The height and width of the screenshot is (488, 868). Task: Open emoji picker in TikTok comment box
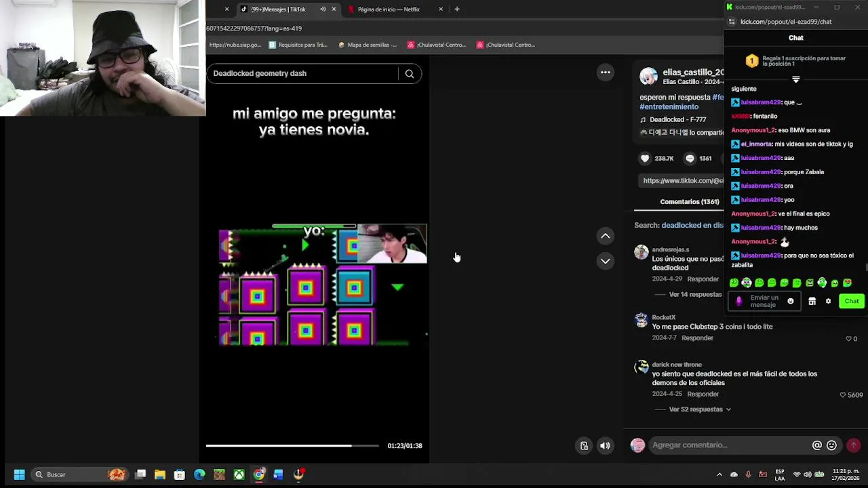(x=832, y=445)
